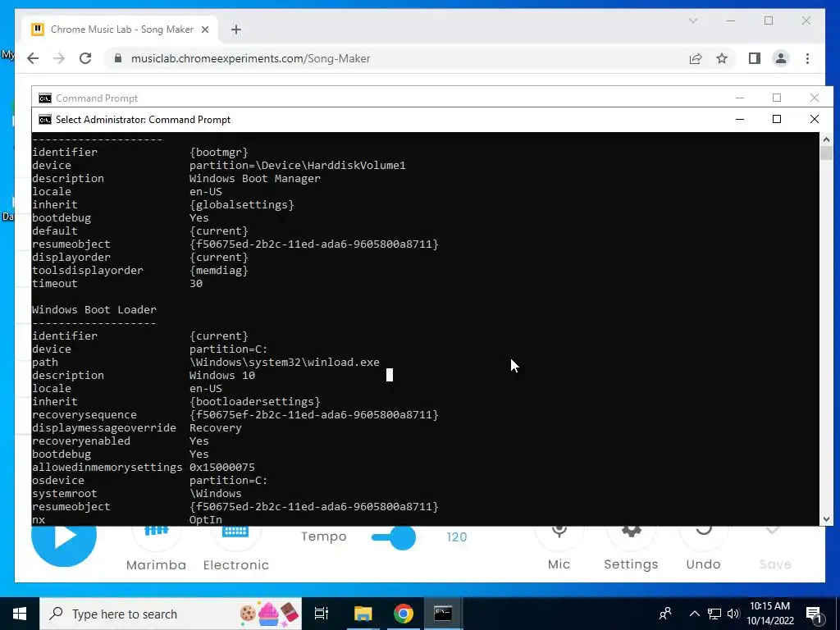Screen dimensions: 840x630
Task: Select the Chrome Music Lab tab
Action: click(121, 30)
